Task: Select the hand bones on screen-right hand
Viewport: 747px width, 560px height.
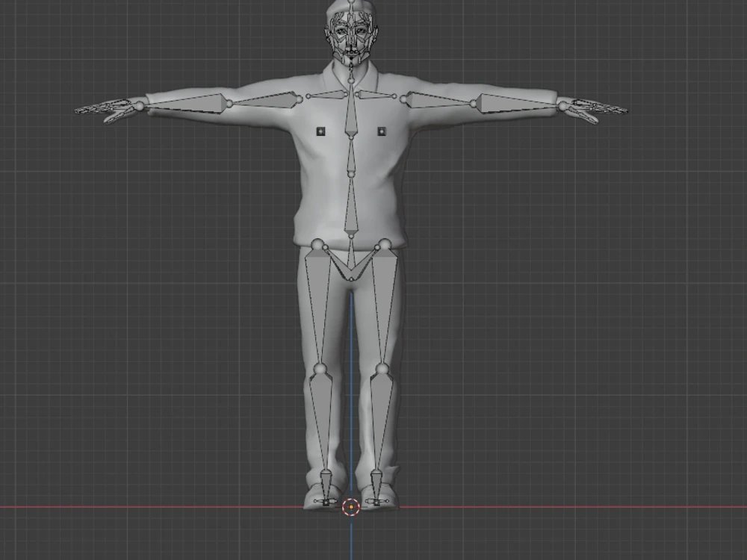Action: tap(595, 110)
